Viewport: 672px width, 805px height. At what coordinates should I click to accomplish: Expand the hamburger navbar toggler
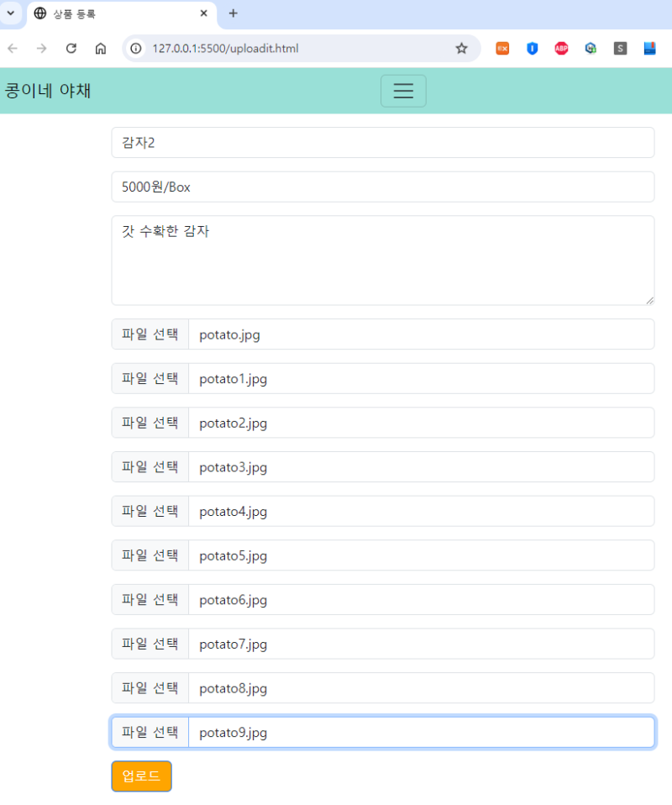pos(403,91)
